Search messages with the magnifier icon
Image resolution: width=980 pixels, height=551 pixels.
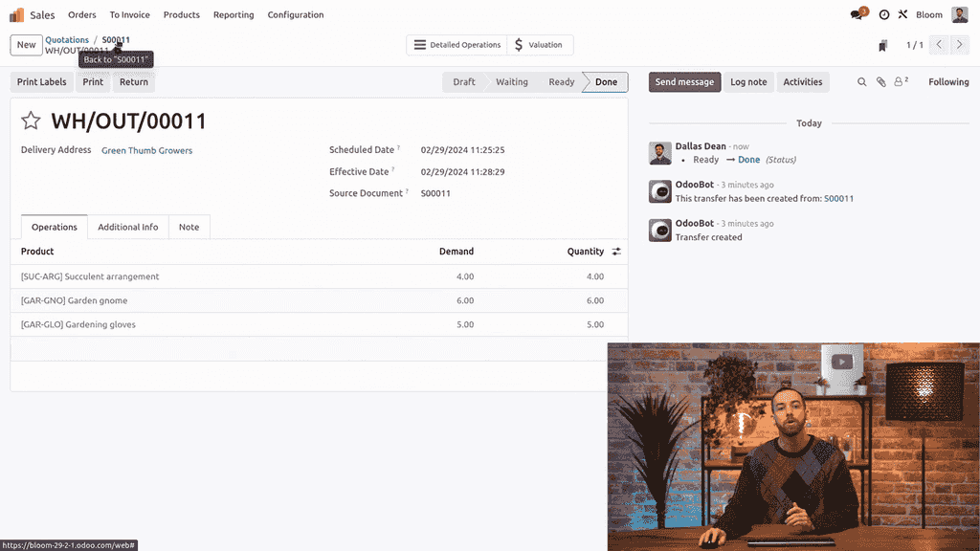pyautogui.click(x=861, y=82)
